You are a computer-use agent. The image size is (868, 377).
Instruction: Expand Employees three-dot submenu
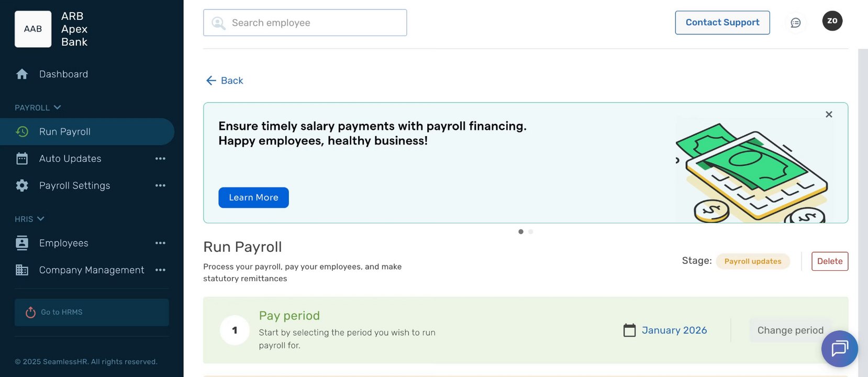[x=160, y=243]
